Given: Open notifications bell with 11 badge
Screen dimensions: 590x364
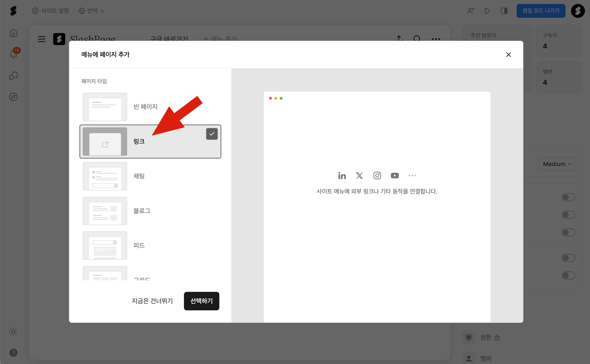Looking at the screenshot, I should 13,54.
